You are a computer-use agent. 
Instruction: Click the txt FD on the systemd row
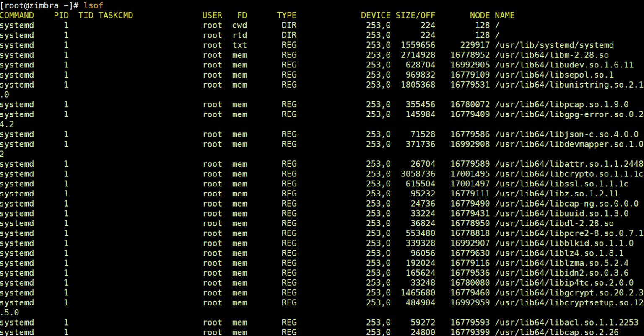pos(239,45)
